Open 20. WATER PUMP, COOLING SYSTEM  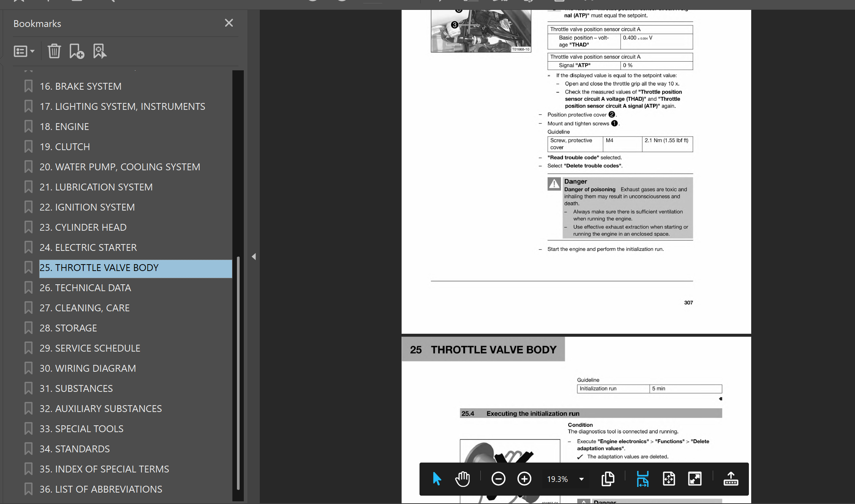click(x=120, y=167)
